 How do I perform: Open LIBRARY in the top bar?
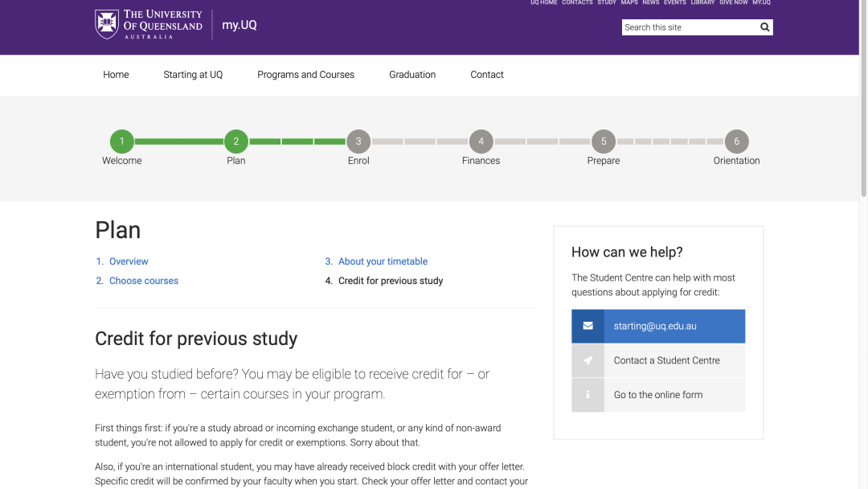point(702,2)
